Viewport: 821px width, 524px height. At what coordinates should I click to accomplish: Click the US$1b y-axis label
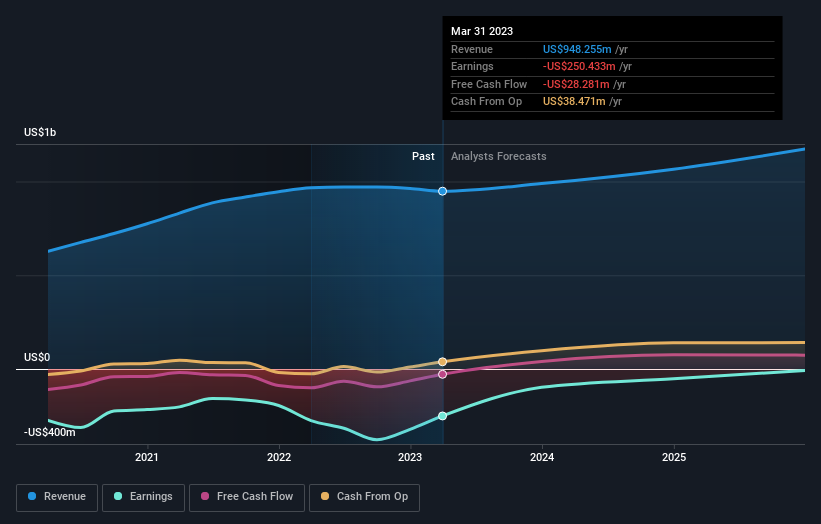40,132
